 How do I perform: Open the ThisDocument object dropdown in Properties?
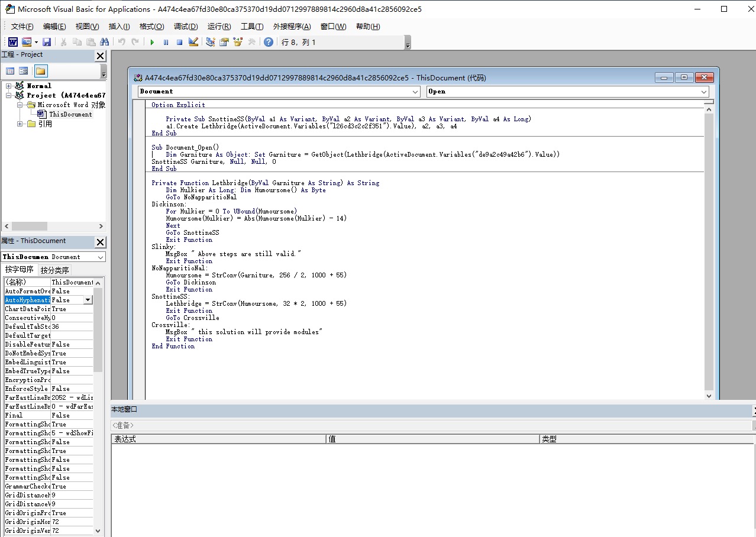point(101,257)
